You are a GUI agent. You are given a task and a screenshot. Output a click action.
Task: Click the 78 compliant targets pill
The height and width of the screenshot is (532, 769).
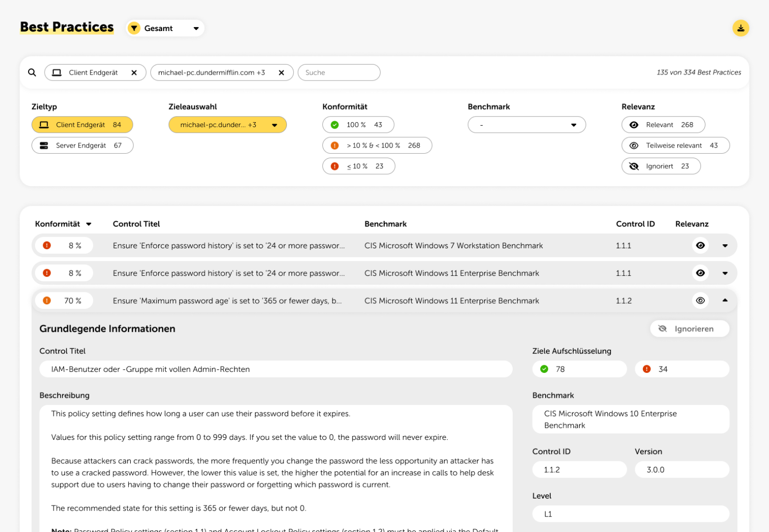(579, 369)
